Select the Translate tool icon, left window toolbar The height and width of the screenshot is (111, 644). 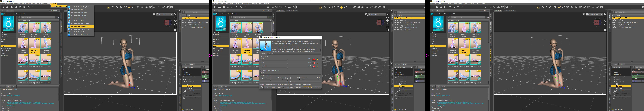click(x=129, y=7)
